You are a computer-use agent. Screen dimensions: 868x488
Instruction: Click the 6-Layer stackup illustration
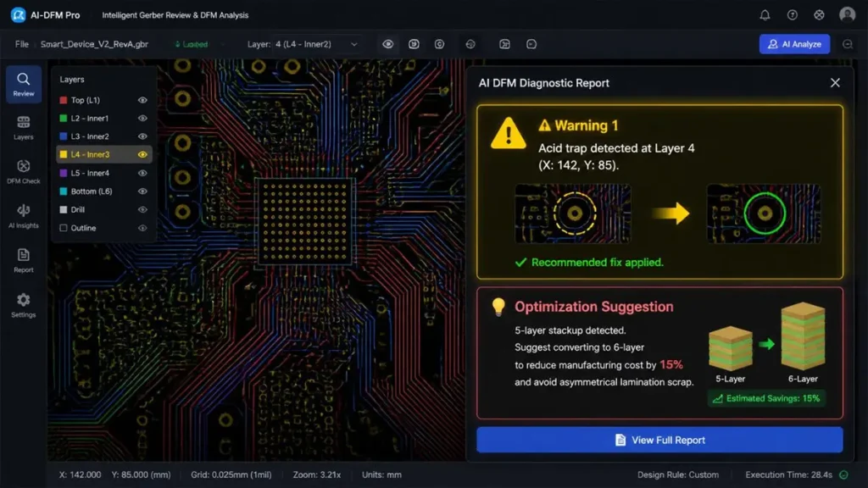(x=803, y=336)
